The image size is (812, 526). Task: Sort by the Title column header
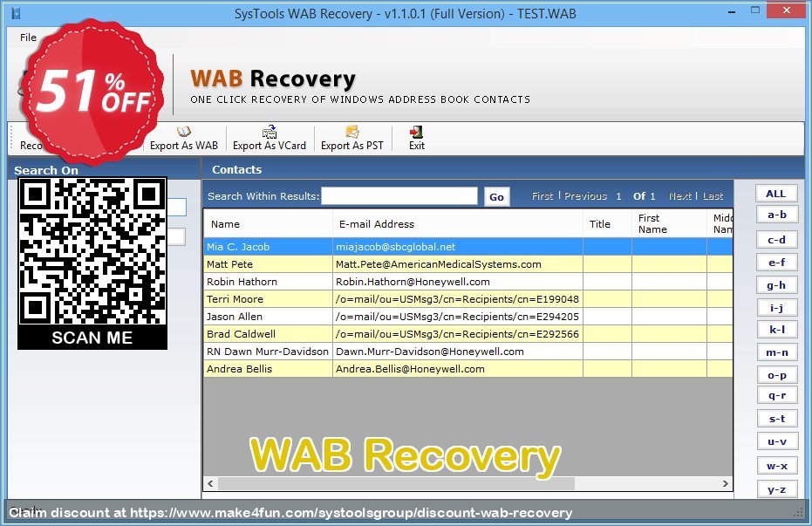(607, 223)
